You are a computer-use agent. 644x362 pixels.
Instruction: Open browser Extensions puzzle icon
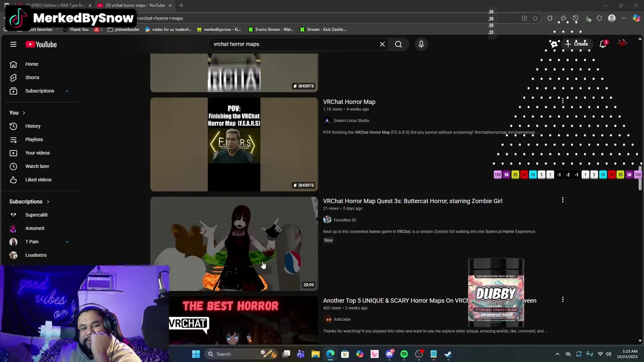(x=550, y=19)
